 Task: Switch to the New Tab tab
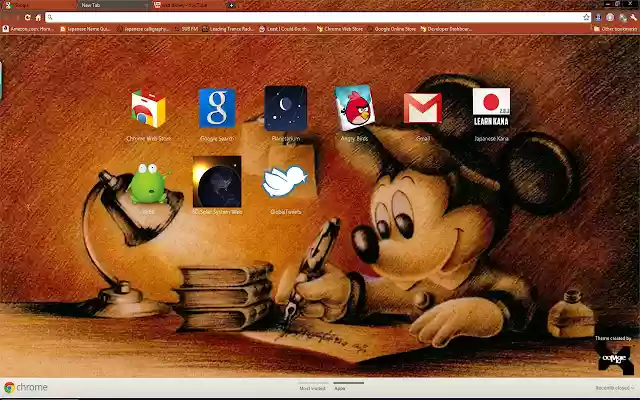[x=113, y=5]
